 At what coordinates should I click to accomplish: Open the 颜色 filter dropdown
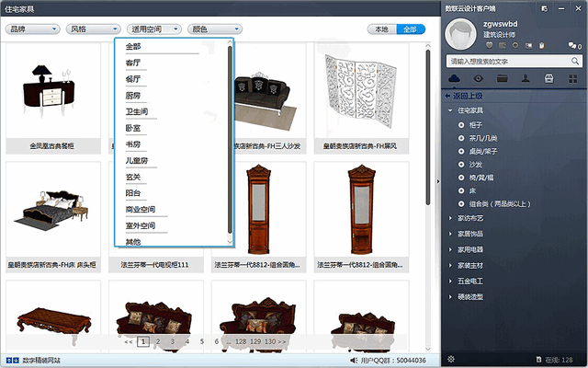click(215, 29)
